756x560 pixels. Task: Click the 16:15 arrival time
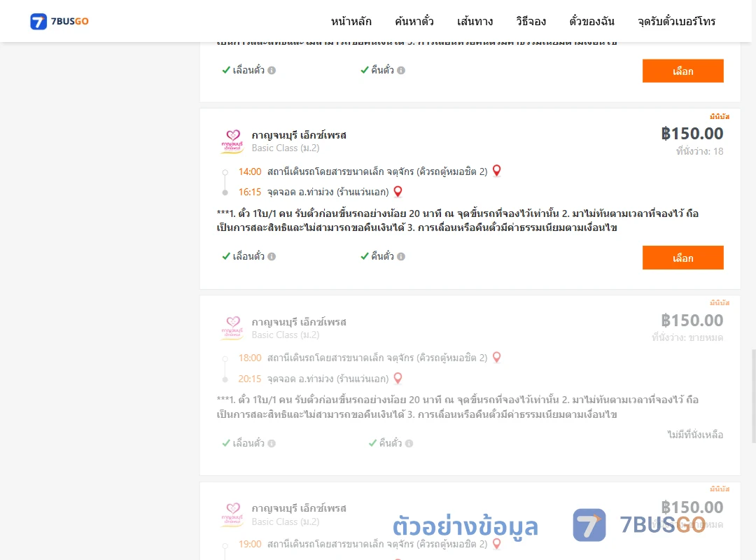250,192
